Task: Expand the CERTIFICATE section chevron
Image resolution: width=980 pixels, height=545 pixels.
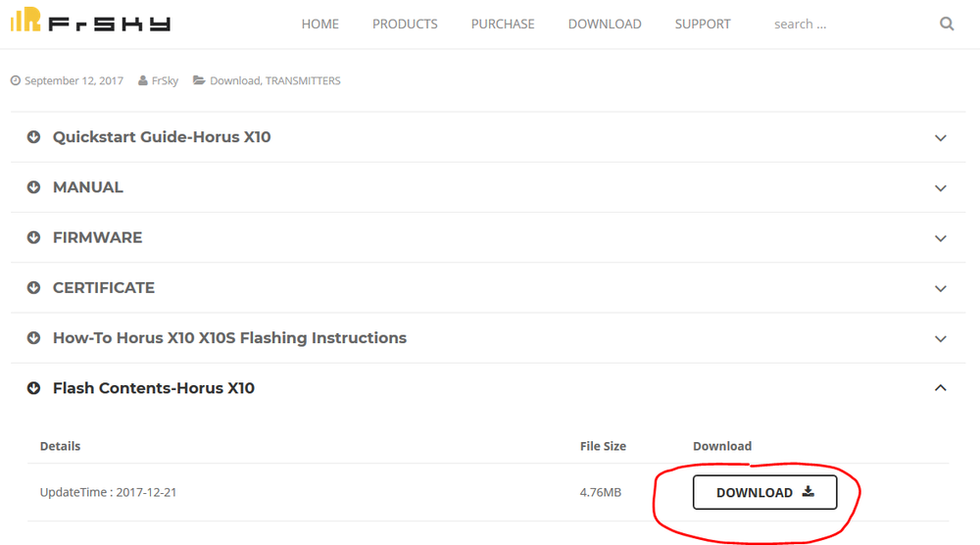Action: pos(941,288)
